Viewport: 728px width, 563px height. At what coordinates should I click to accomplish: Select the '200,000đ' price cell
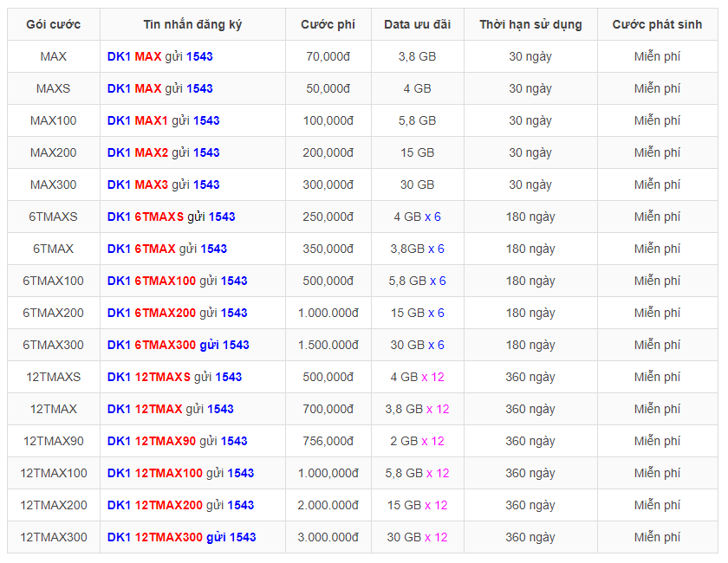(x=328, y=152)
